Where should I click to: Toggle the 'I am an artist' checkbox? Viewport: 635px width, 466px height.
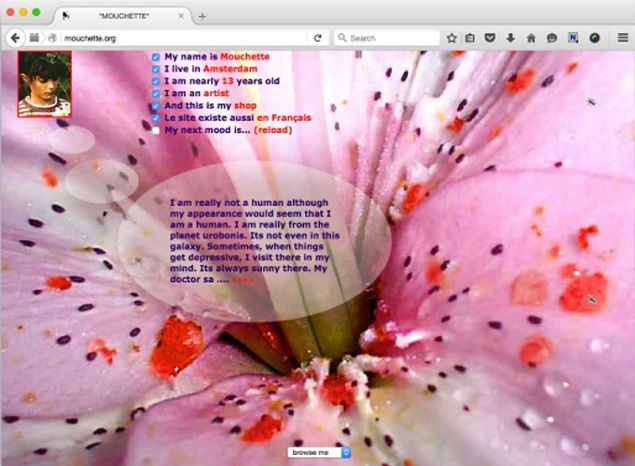[156, 94]
